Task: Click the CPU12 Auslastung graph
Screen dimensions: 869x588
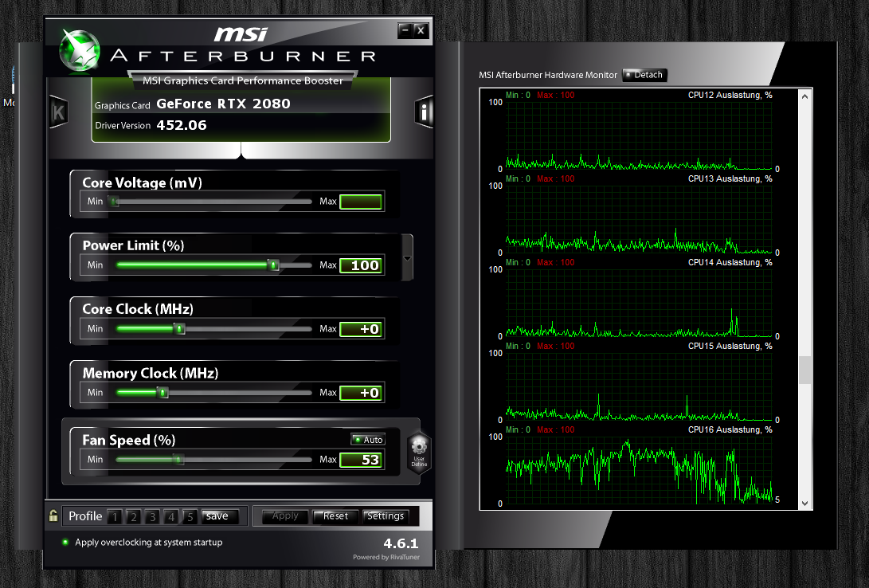Action: [639, 135]
